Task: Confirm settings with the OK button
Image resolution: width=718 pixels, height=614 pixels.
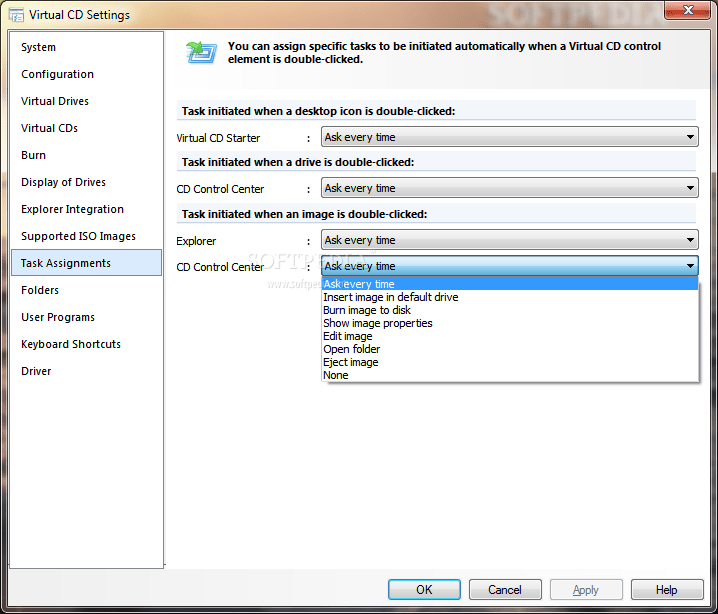Action: pos(424,590)
